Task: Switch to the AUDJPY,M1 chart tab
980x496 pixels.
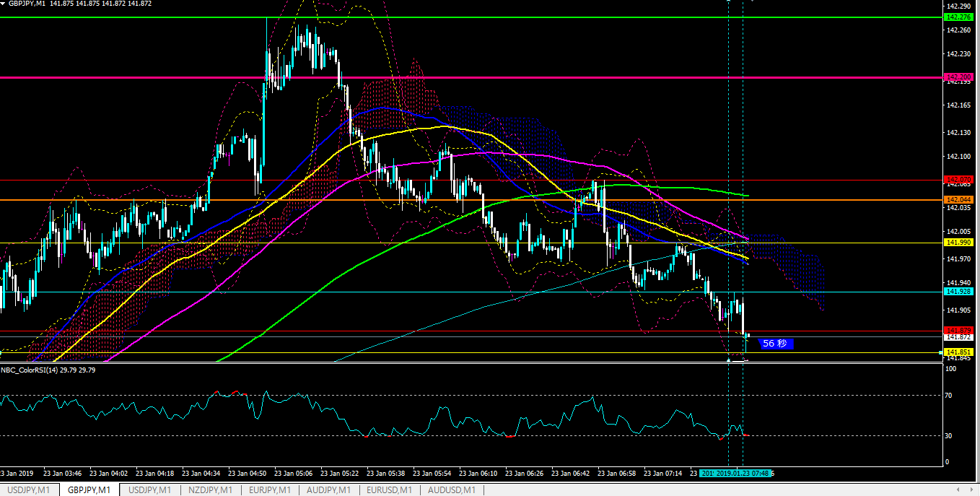Action: [329, 490]
